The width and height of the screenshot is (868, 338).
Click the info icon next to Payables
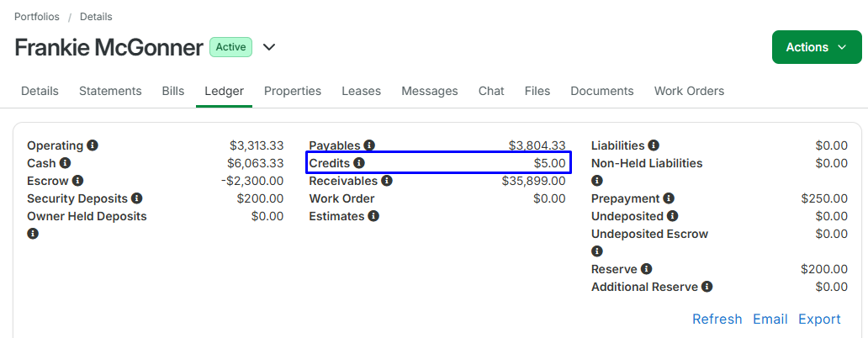pos(369,145)
